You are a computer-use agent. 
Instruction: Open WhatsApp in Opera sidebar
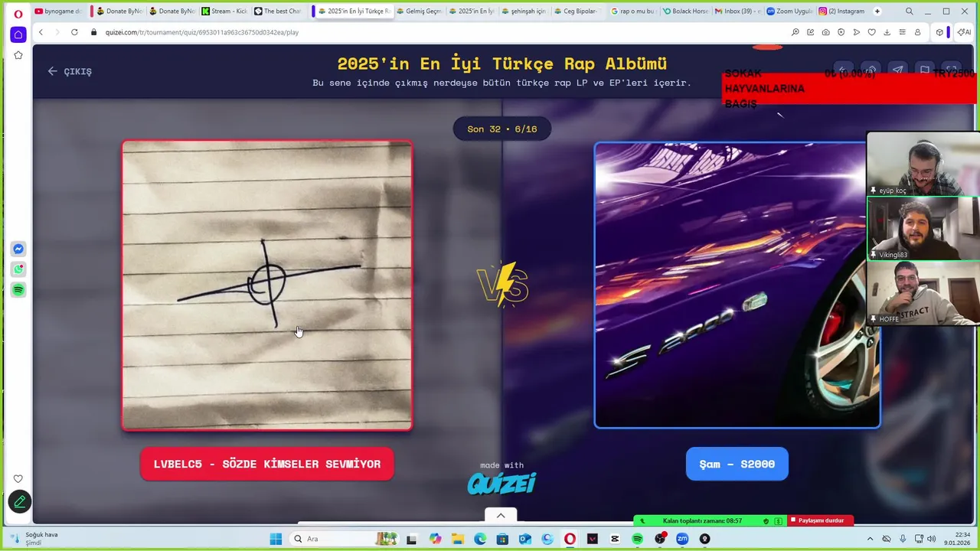point(18,269)
